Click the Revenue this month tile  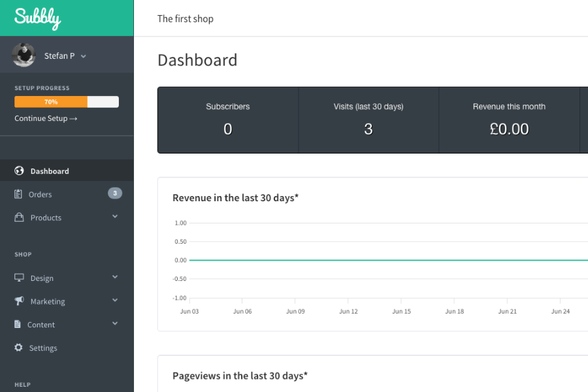[509, 120]
